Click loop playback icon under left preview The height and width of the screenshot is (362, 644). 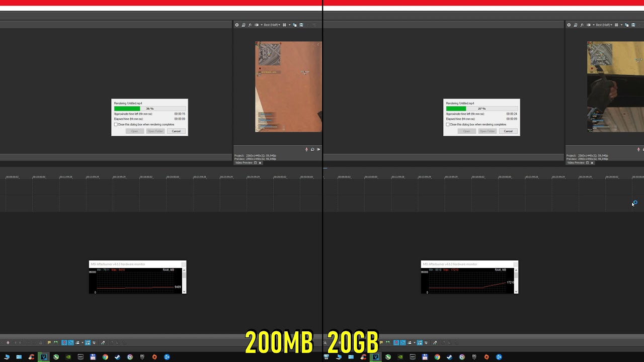coord(312,149)
